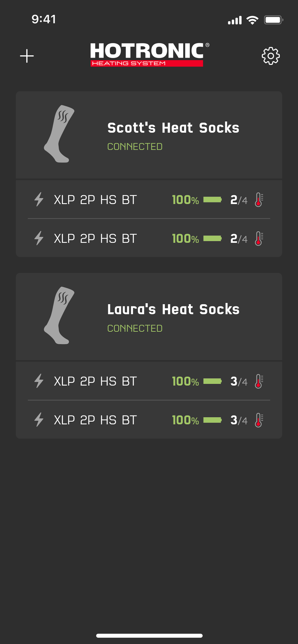Tap thermometer icon on Laura's first battery row
This screenshot has height=644, width=298.
pos(259,381)
